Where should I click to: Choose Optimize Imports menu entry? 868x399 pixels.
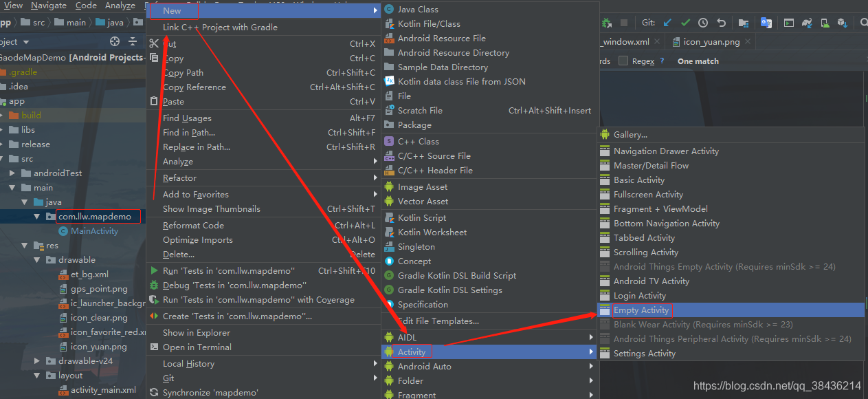click(264, 240)
